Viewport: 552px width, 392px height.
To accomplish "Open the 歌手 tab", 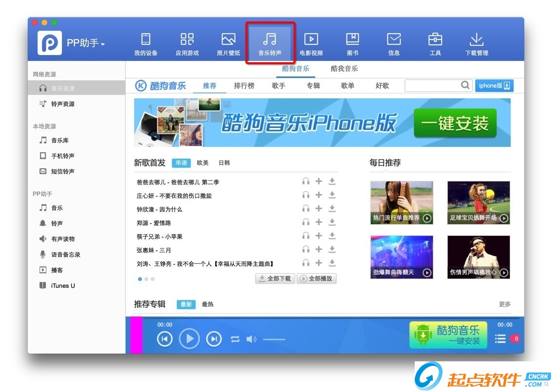I will pos(278,86).
